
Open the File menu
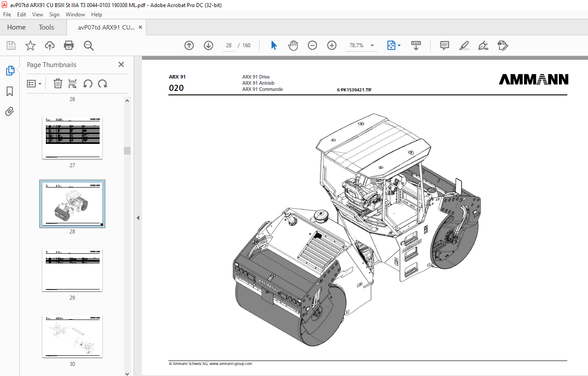click(7, 15)
